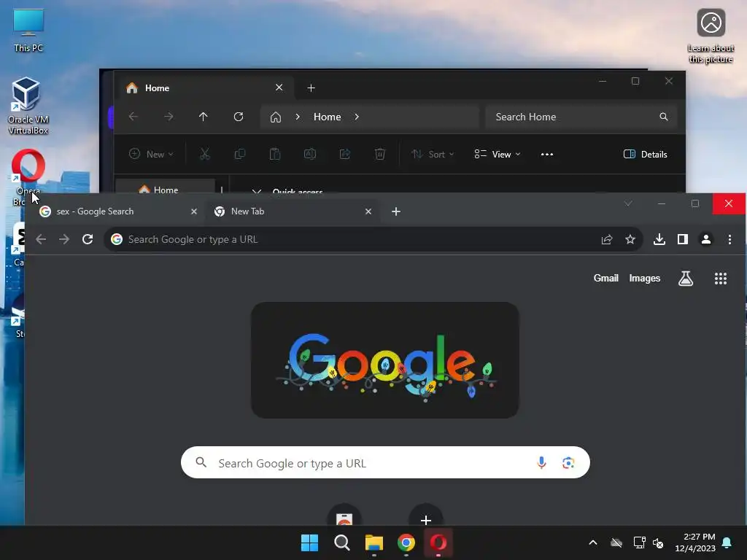Show hidden icons in the system tray
Image resolution: width=747 pixels, height=560 pixels.
tap(592, 542)
